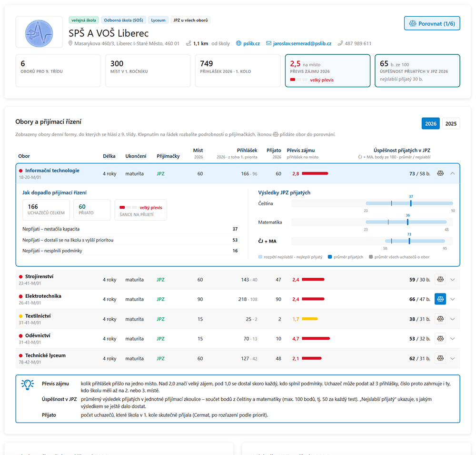
Task: Add Textilnictví to comparison via scales icon
Action: [440, 319]
